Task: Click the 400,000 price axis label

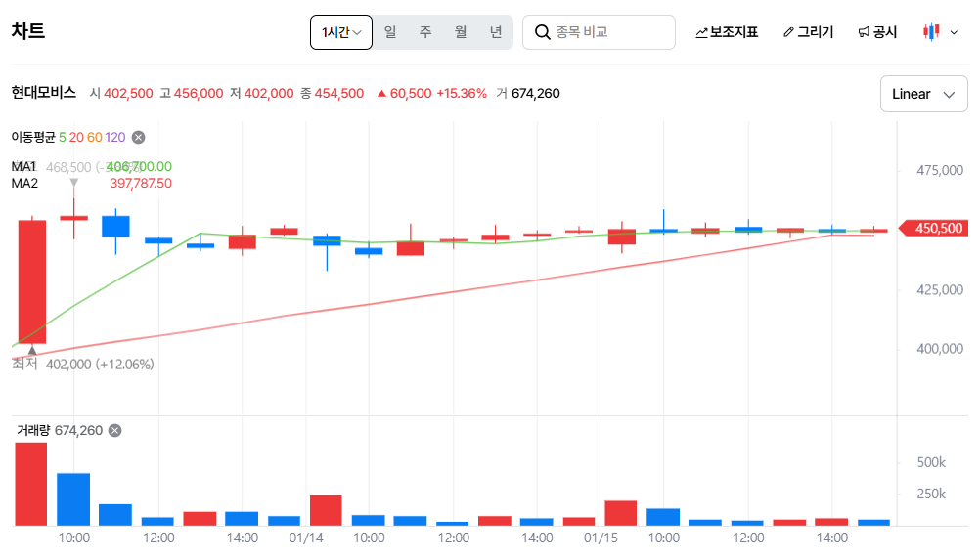Action: coord(939,349)
